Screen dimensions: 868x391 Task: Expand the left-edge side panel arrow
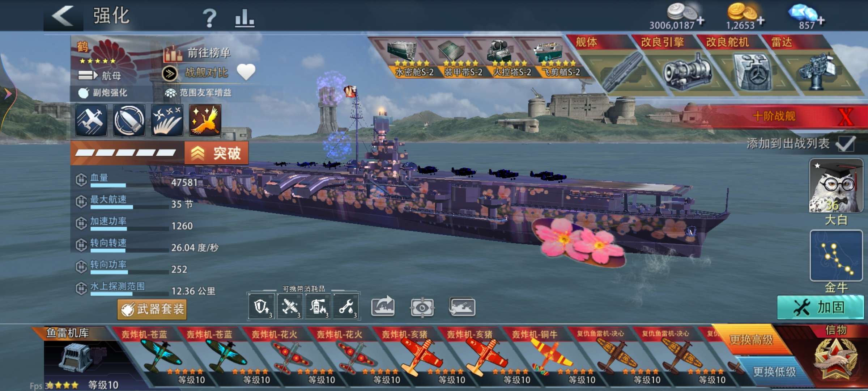click(x=7, y=94)
